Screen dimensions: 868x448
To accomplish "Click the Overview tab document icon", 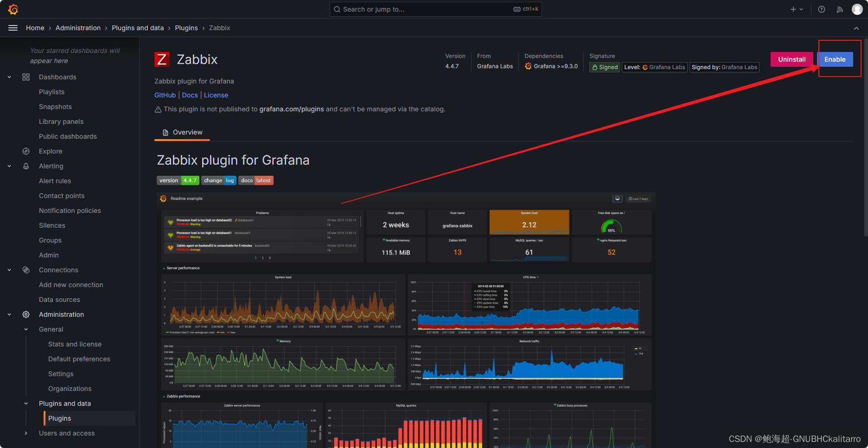I will (166, 133).
